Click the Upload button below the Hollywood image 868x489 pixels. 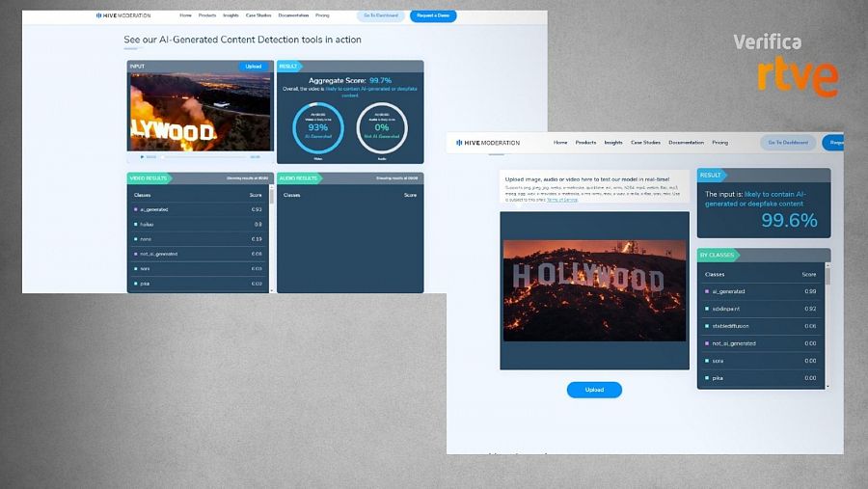click(x=594, y=390)
